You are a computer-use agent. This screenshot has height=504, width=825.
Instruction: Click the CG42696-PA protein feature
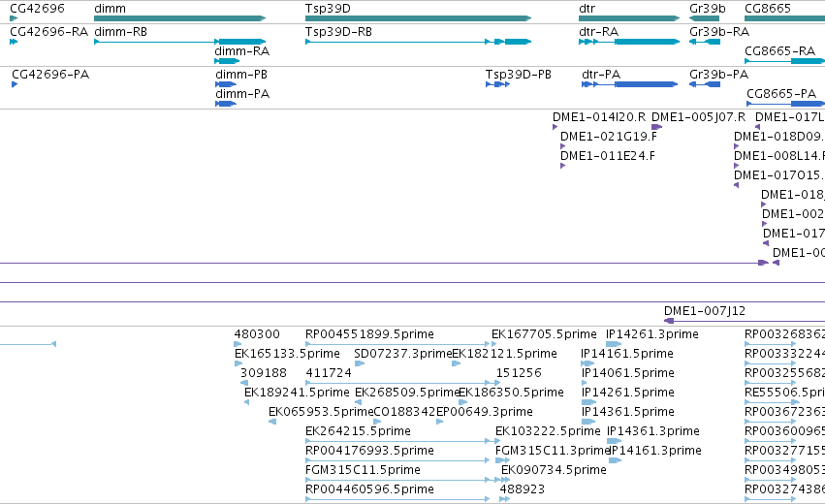tap(15, 84)
